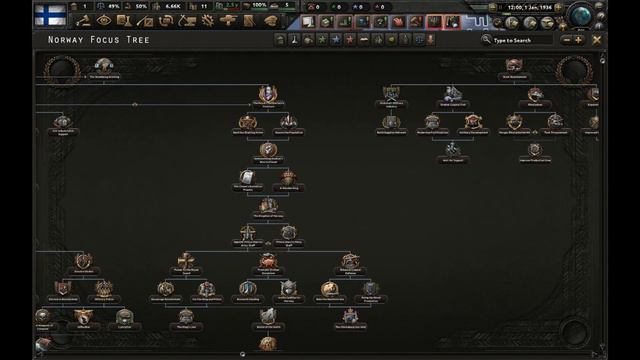Screen dimensions: 640x360
Task: Click the first red-bordered alert icon
Action: (x=434, y=22)
